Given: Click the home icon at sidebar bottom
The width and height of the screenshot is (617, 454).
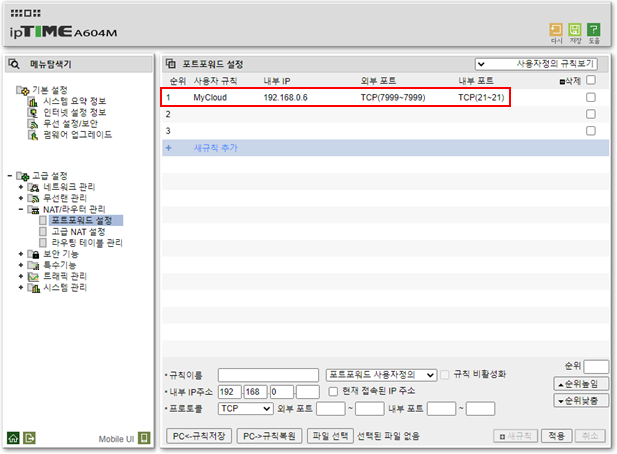Looking at the screenshot, I should [x=13, y=437].
